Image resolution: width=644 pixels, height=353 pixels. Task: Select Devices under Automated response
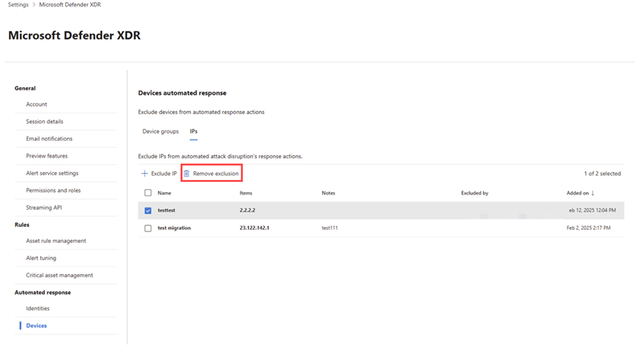pos(36,326)
